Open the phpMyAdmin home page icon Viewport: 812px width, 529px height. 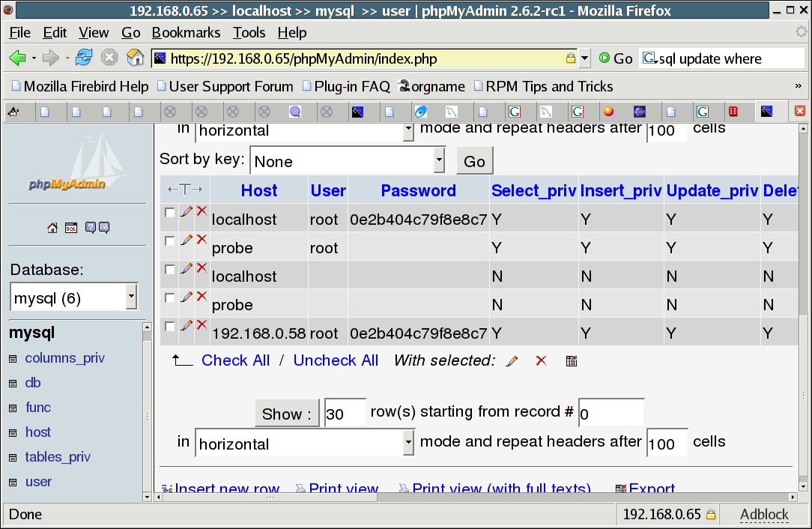pos(52,228)
